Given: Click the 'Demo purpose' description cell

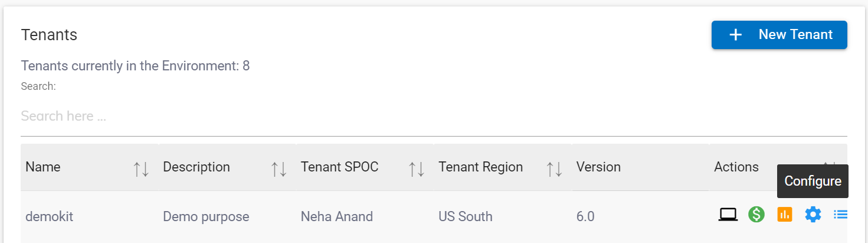Looking at the screenshot, I should click(206, 217).
